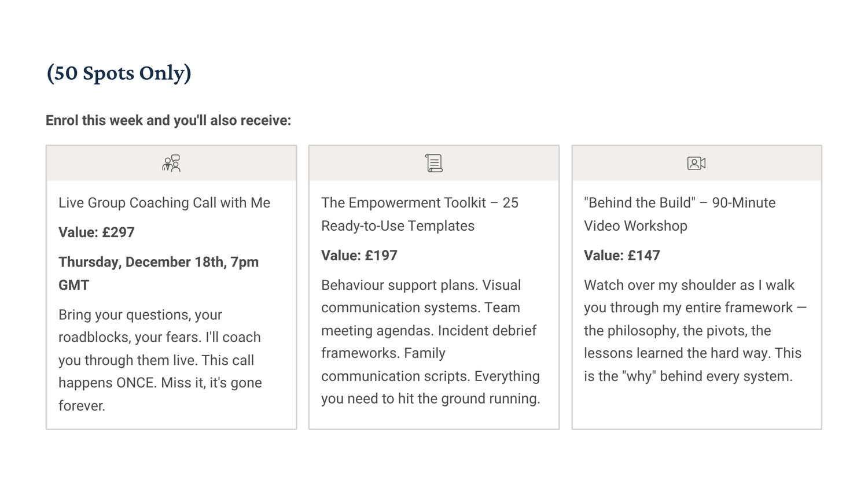The image size is (868, 488).
Task: Click the video workshop card header bar
Action: point(697,164)
